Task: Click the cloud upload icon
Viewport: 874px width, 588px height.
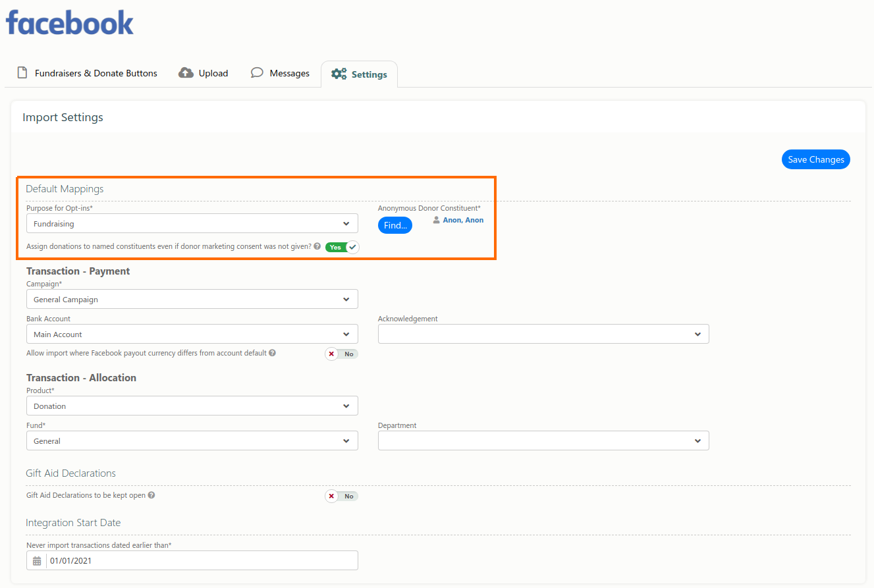Action: 186,72
